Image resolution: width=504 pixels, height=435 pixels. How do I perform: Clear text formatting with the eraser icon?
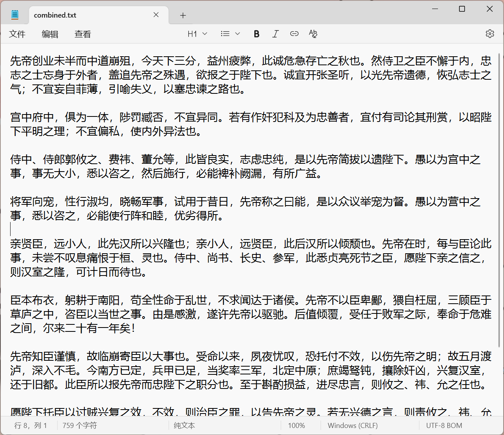coord(313,34)
